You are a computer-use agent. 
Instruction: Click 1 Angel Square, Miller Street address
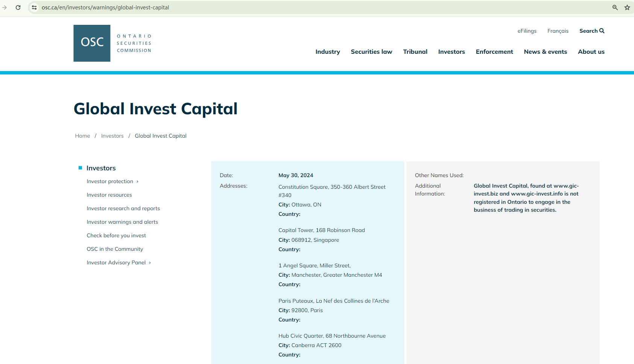[315, 265]
